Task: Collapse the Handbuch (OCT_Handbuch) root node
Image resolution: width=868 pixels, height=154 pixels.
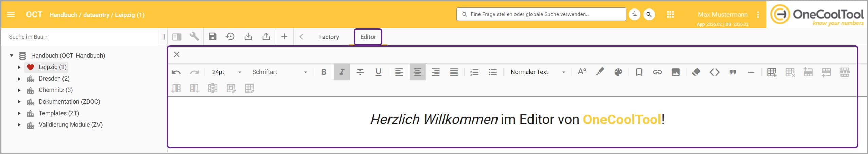Action: tap(12, 55)
